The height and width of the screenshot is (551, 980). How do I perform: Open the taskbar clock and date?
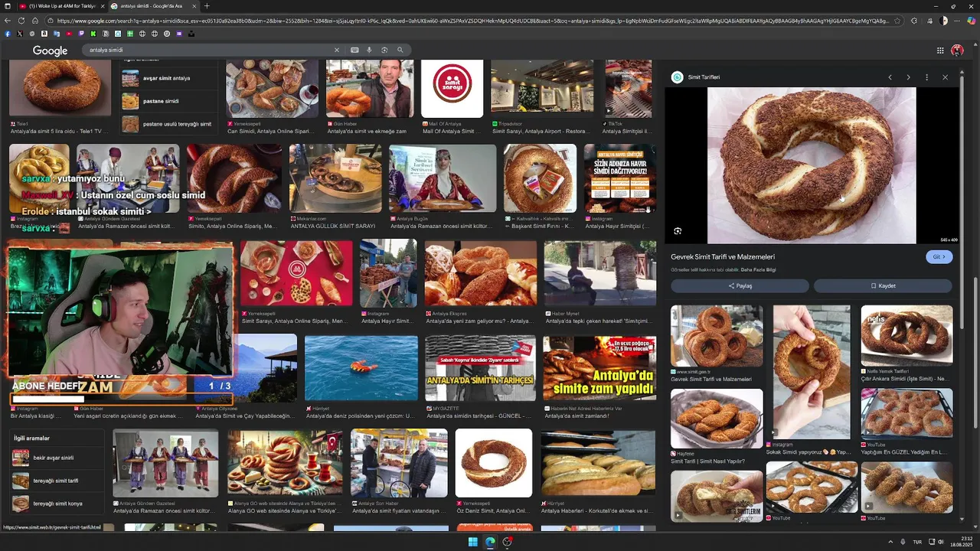pyautogui.click(x=962, y=542)
